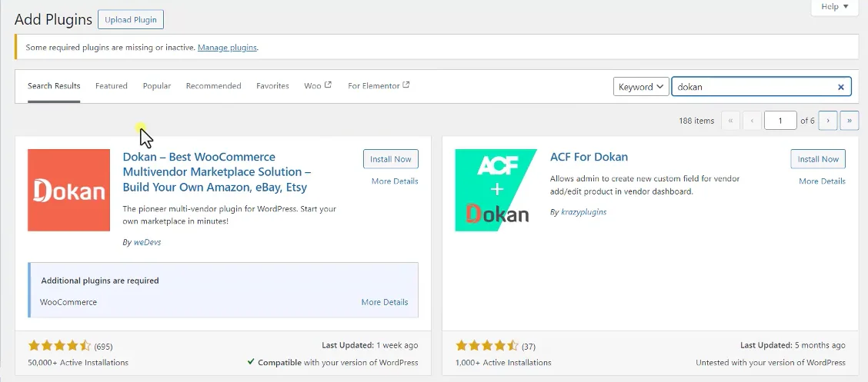The image size is (868, 382).
Task: Open the ACF For Dokan logo thumbnail
Action: click(x=496, y=190)
